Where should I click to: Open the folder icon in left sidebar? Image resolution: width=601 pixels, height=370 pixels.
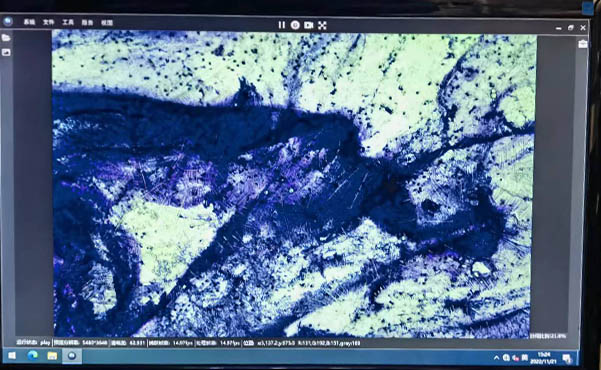tap(6, 38)
